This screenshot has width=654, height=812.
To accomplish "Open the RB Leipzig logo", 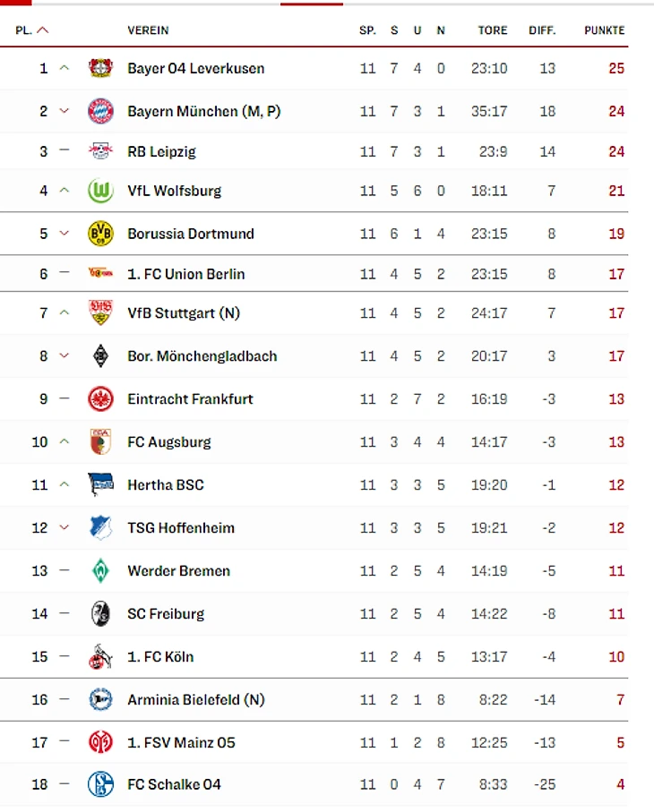I will click(x=100, y=150).
